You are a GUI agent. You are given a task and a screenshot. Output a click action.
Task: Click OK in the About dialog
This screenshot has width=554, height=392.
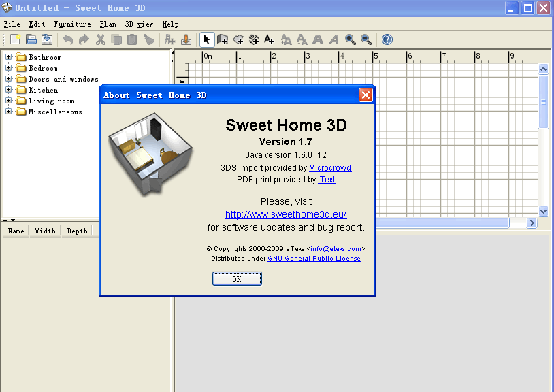[x=237, y=278]
